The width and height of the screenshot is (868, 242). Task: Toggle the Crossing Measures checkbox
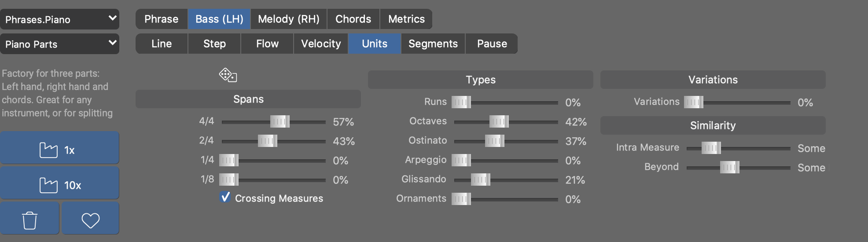click(225, 197)
